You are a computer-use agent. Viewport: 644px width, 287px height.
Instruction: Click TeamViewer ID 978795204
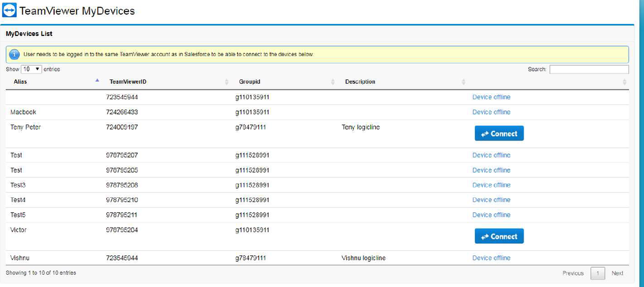(x=122, y=230)
